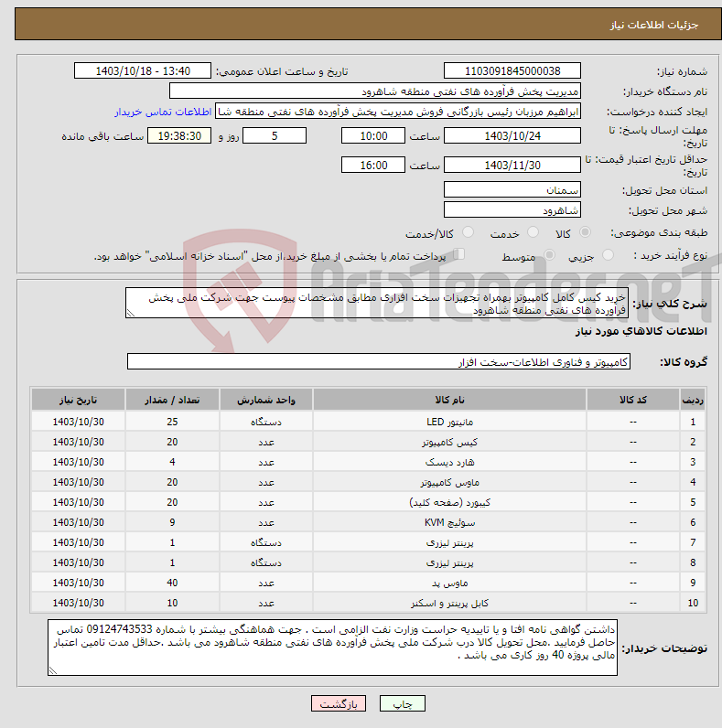
Task: Click quantity 4 in the هارد دیسک row
Action: [x=172, y=463]
